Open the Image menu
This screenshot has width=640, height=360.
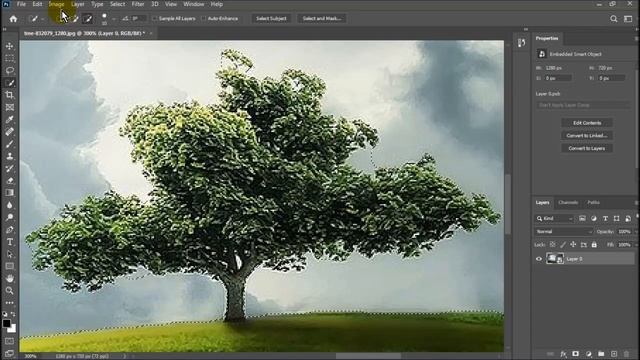point(56,4)
